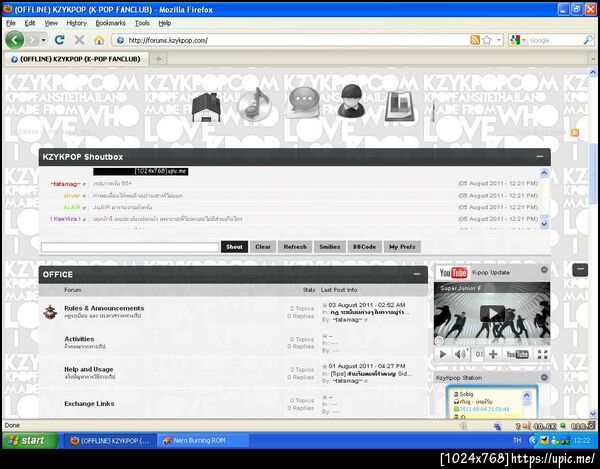600x469 pixels.
Task: Switch to Nero Burning ROM in the taskbar
Action: (x=203, y=441)
